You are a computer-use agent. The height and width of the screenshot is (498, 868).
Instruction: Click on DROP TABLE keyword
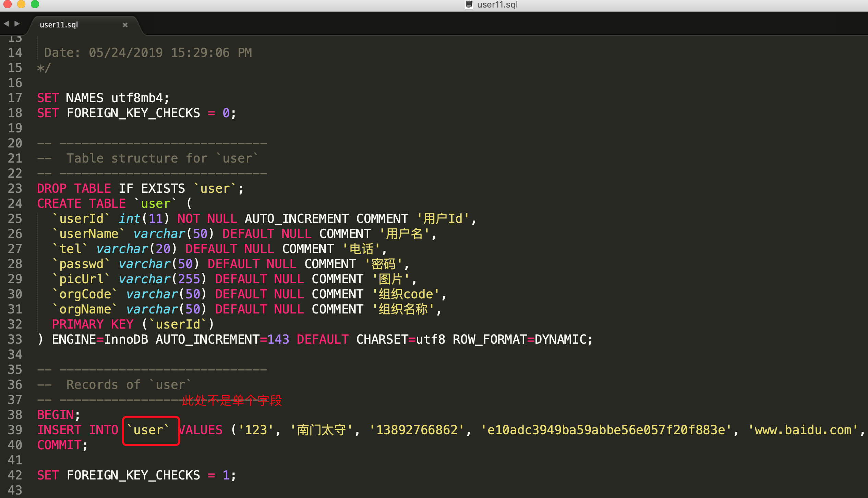(x=74, y=188)
